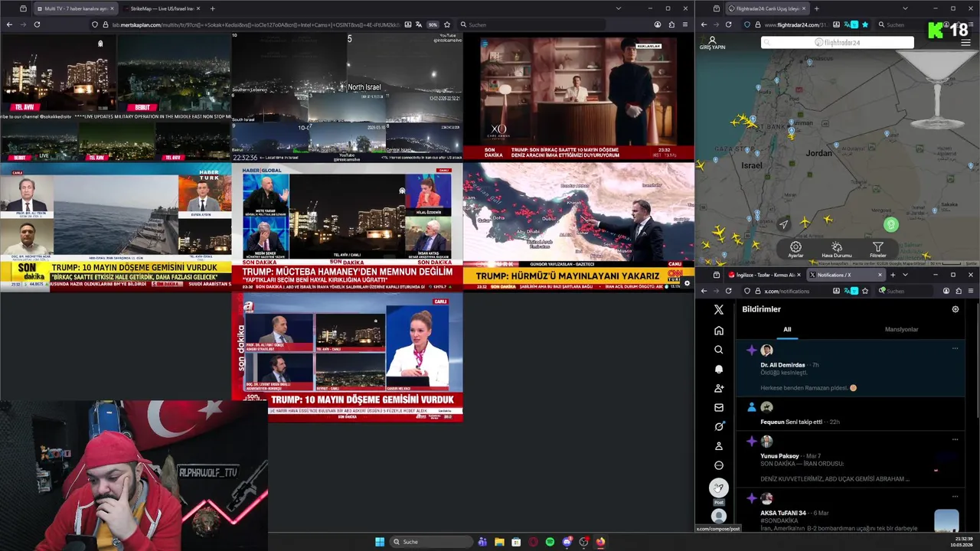The width and height of the screenshot is (980, 551).
Task: Open Home in the X sidebar
Action: click(x=718, y=331)
